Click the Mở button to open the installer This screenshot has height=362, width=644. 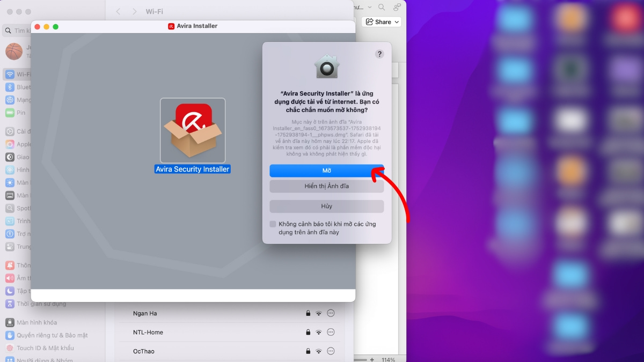pyautogui.click(x=326, y=171)
